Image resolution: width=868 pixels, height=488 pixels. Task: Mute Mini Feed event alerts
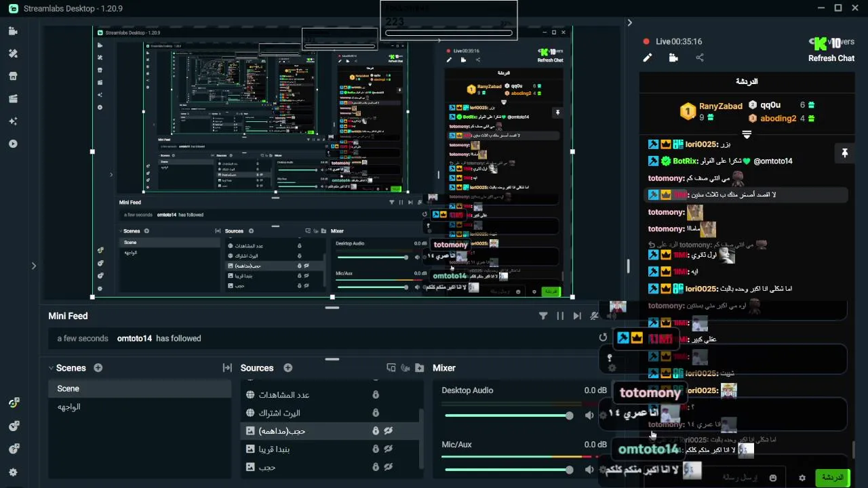(594, 316)
